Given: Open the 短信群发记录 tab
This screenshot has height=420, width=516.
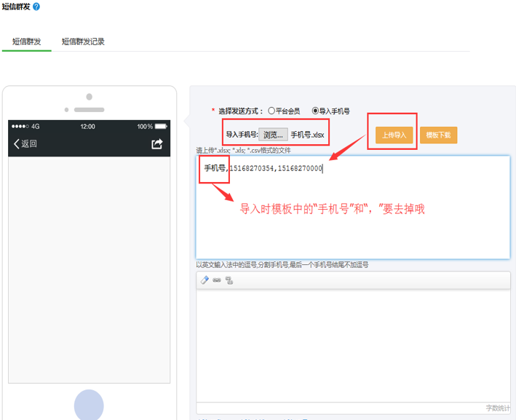Looking at the screenshot, I should pos(83,41).
